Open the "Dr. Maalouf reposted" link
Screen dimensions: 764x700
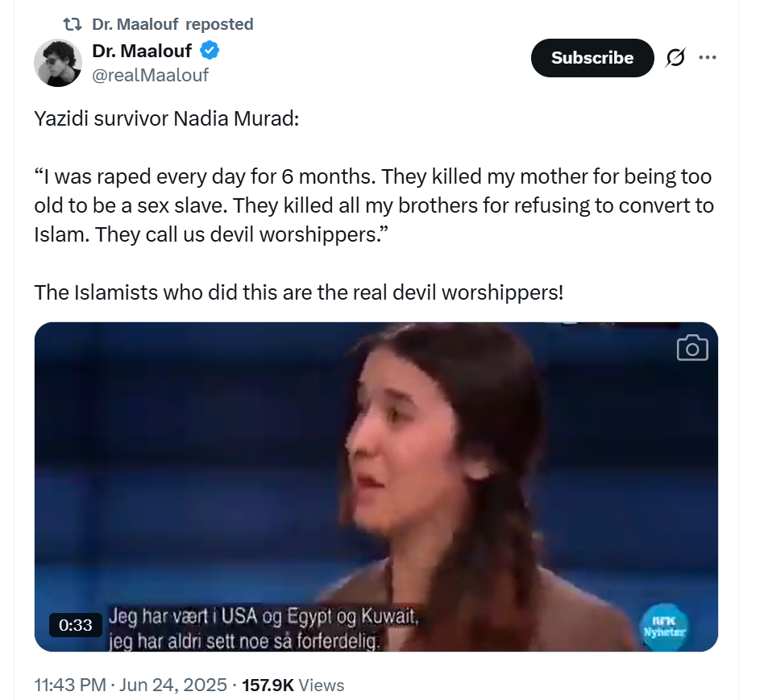coord(172,24)
